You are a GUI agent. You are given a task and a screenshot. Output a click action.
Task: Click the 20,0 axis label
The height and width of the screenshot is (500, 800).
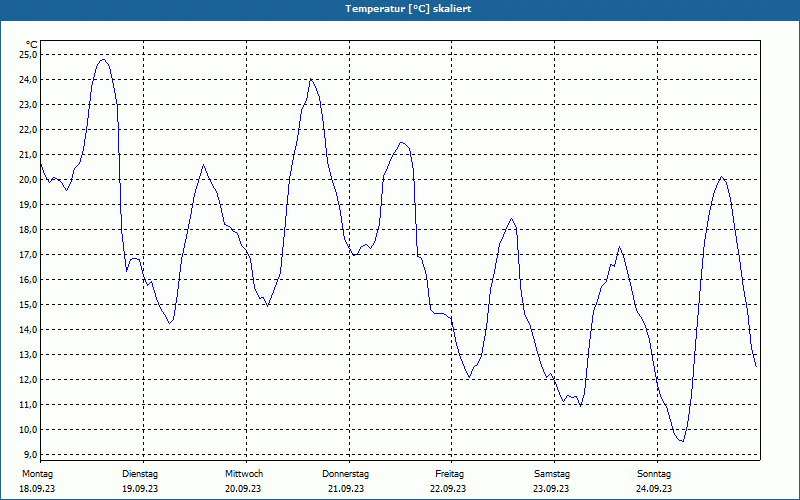coord(28,179)
